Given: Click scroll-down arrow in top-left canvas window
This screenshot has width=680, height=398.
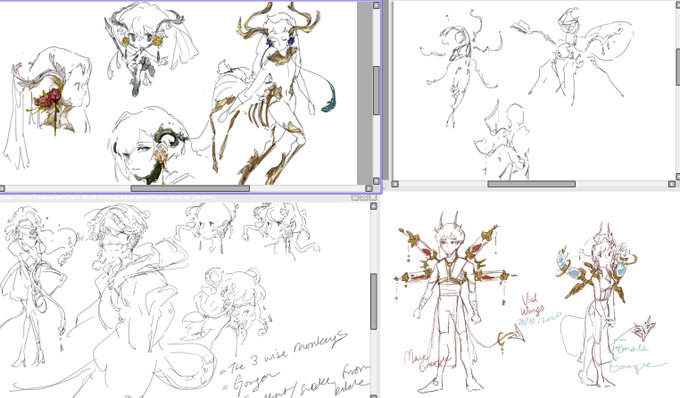Looking at the screenshot, I should point(376,181).
